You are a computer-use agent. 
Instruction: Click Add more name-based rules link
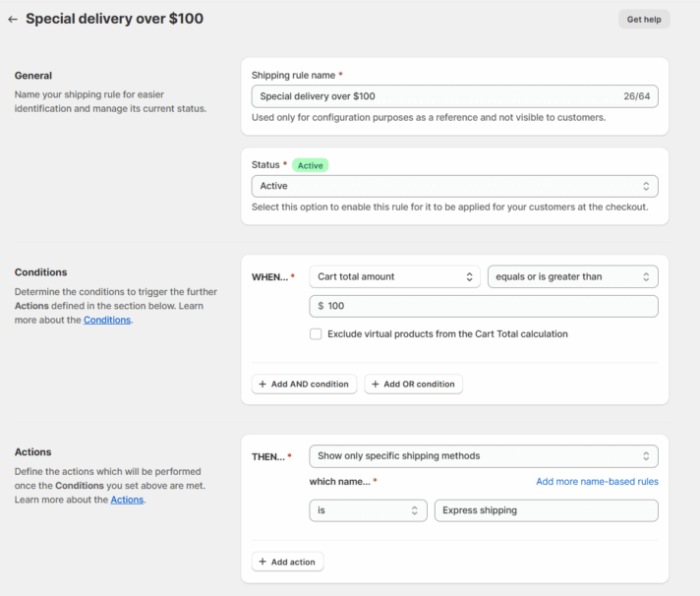point(597,482)
